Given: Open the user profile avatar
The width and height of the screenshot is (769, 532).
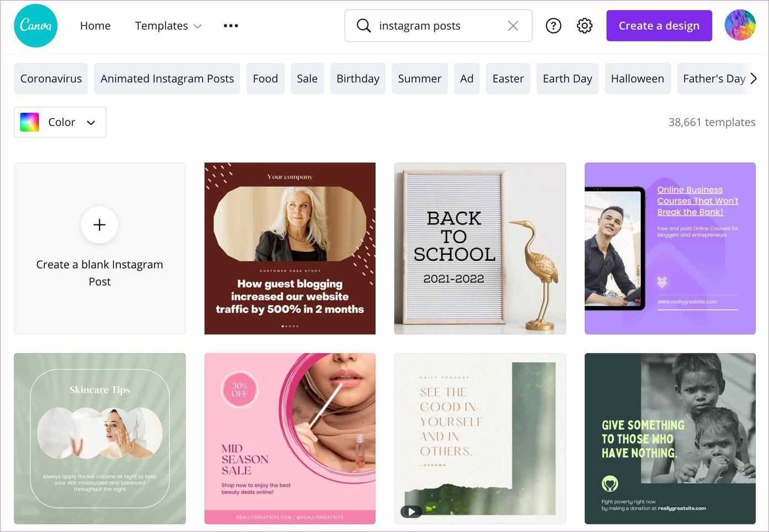Looking at the screenshot, I should click(740, 25).
